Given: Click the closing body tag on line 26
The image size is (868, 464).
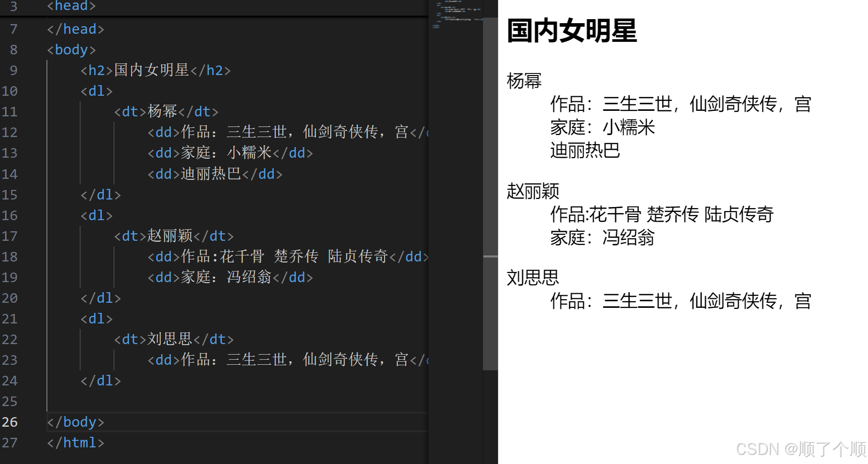Looking at the screenshot, I should pyautogui.click(x=76, y=422).
